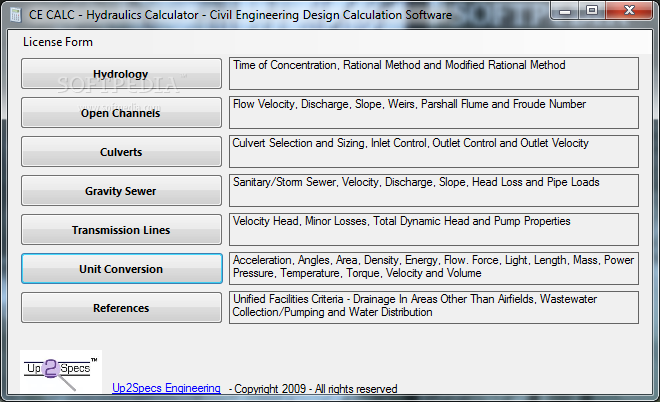
Task: Click the Sanitary/Storm Sewer description text
Action: point(416,182)
